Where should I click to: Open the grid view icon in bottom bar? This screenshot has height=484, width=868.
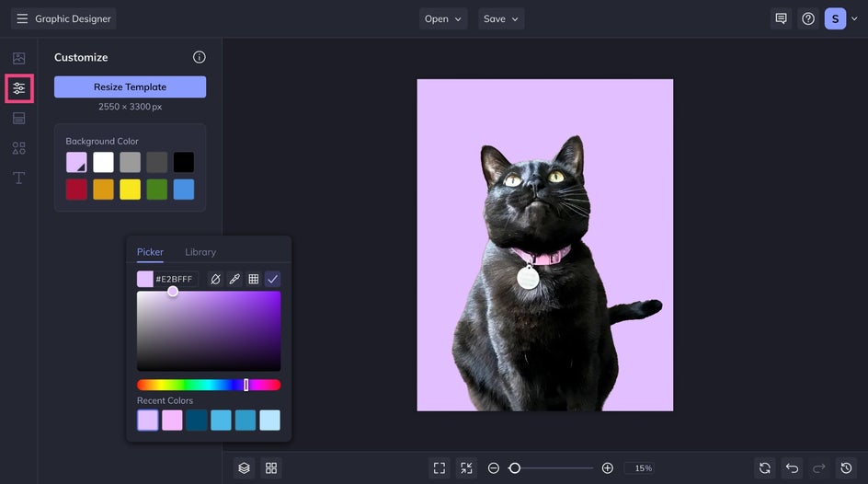(271, 468)
